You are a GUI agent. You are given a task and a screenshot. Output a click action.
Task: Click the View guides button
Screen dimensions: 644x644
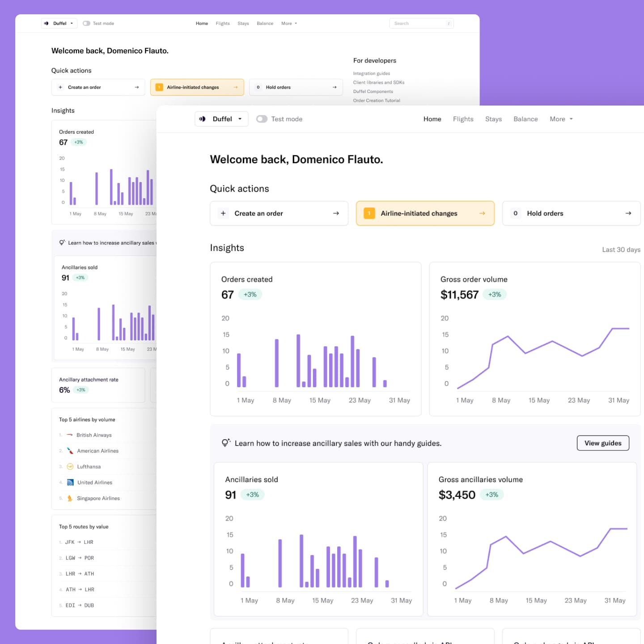pos(603,443)
